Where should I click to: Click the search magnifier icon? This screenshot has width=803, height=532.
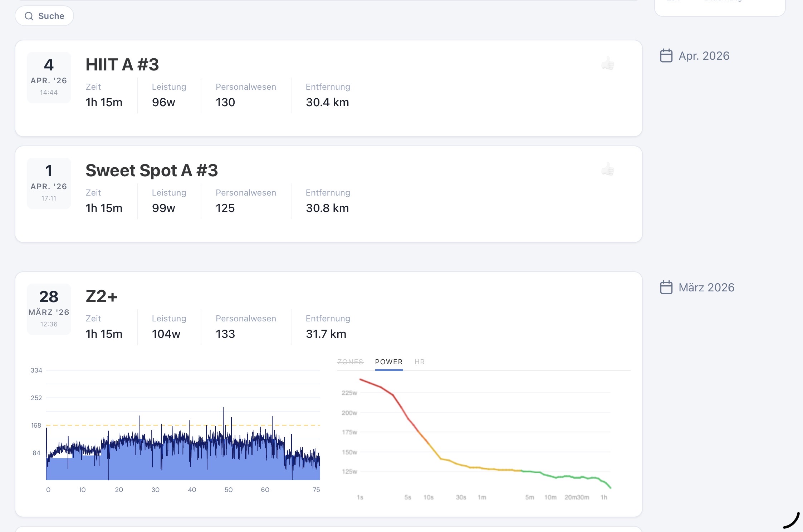coord(29,16)
